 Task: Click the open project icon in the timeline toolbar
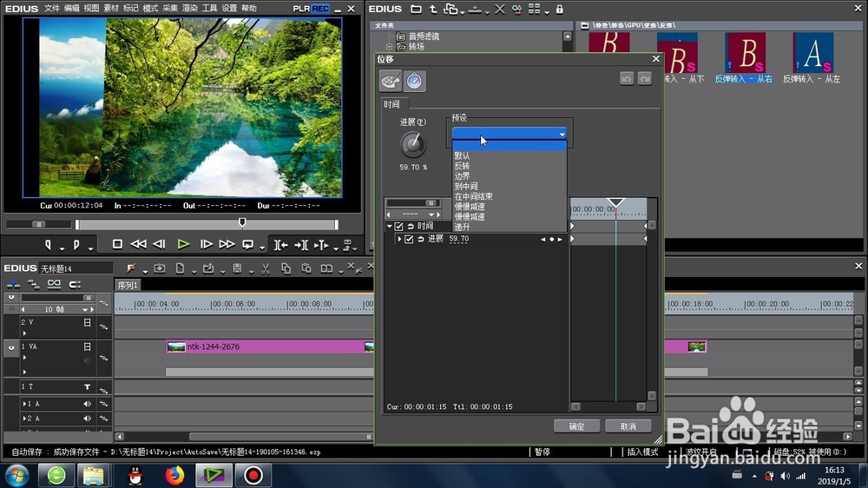[x=208, y=268]
